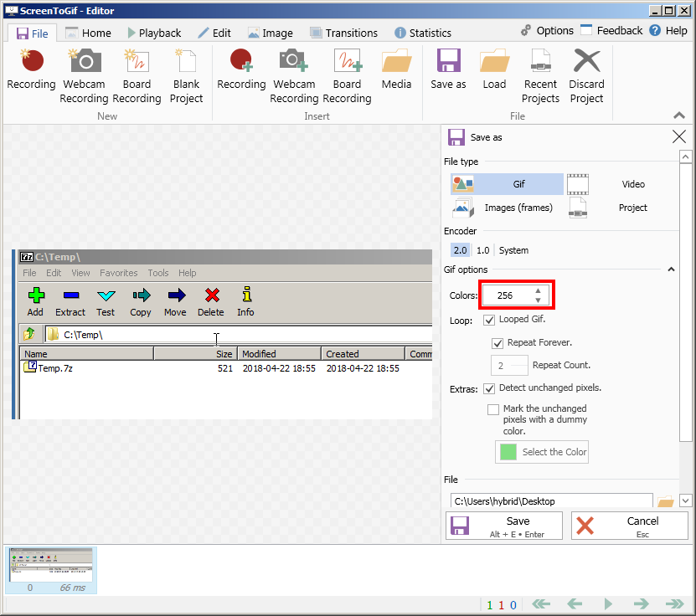Viewport: 696px width, 616px height.
Task: Switch to the Home tab
Action: [88, 33]
